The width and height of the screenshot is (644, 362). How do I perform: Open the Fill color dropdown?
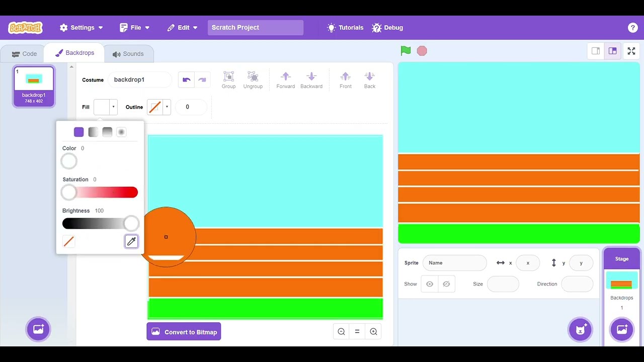coord(105,107)
